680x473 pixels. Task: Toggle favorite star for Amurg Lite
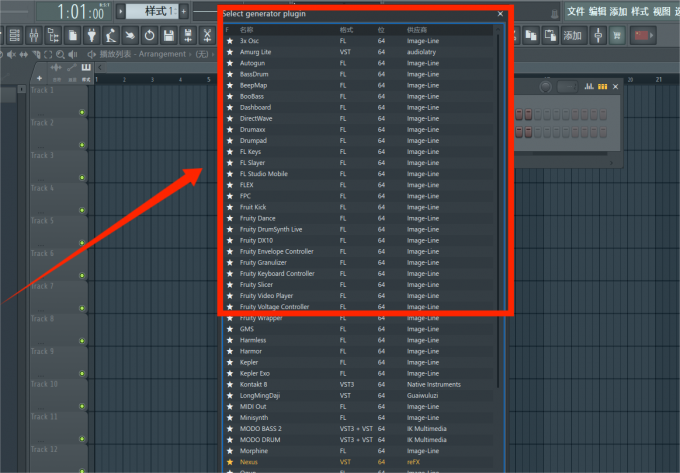[230, 52]
